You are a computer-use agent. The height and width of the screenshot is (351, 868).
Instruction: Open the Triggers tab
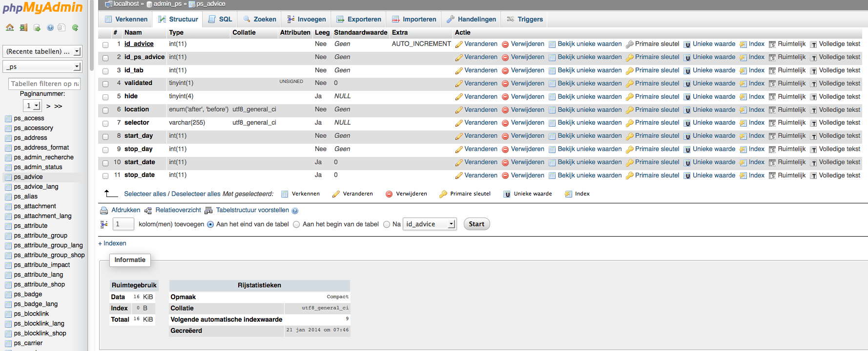click(x=525, y=19)
